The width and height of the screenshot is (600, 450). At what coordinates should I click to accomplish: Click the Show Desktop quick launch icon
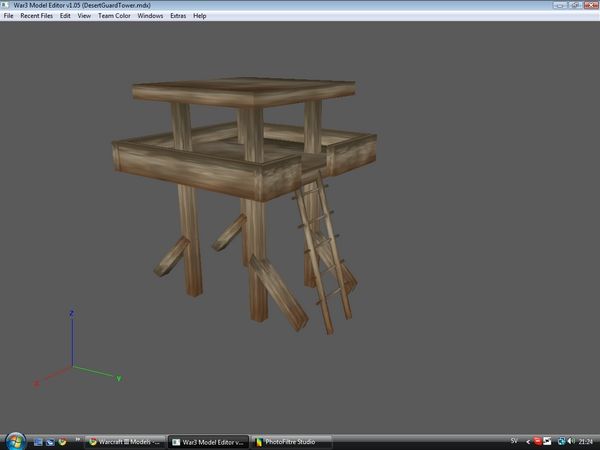[x=38, y=442]
